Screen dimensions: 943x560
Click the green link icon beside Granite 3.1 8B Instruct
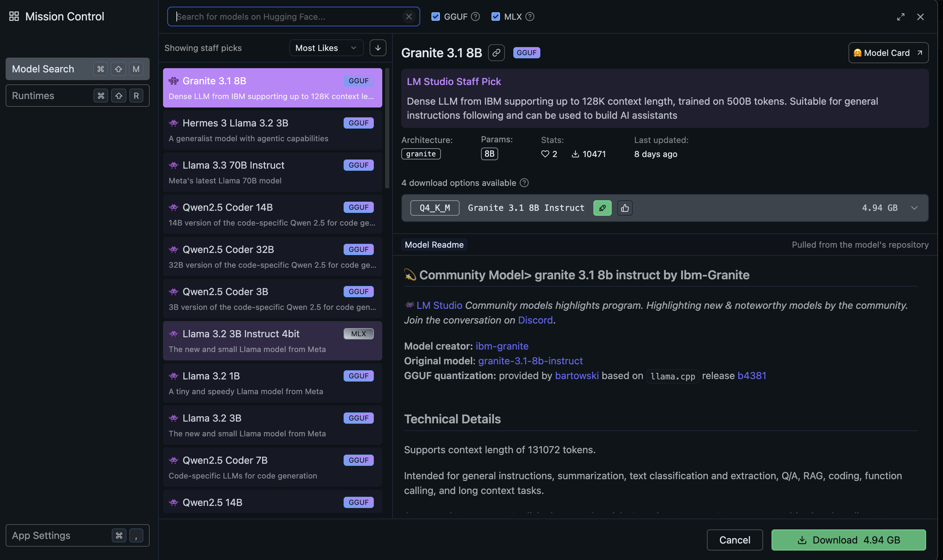coord(602,208)
